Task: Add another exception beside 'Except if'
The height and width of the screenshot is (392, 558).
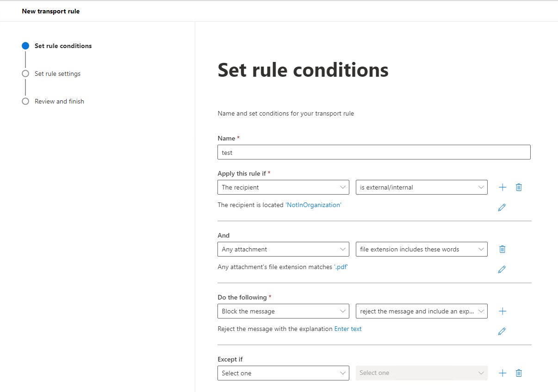Action: pyautogui.click(x=502, y=373)
